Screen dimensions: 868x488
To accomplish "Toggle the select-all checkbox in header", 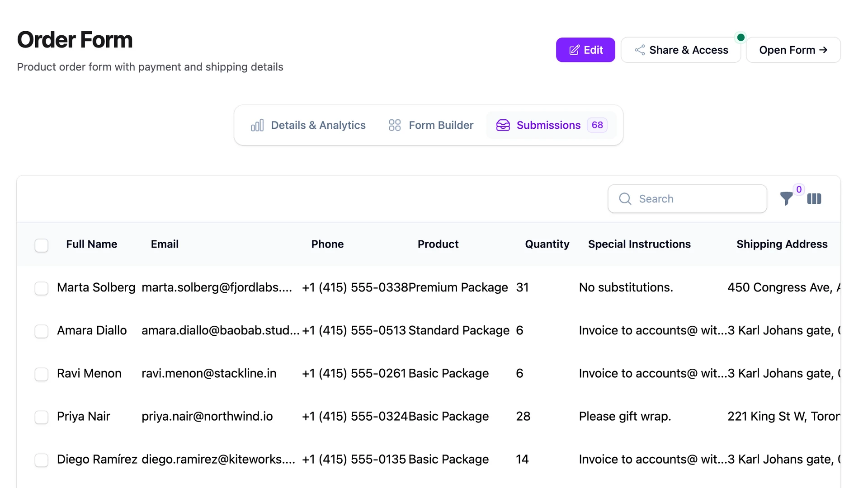I will tap(42, 245).
